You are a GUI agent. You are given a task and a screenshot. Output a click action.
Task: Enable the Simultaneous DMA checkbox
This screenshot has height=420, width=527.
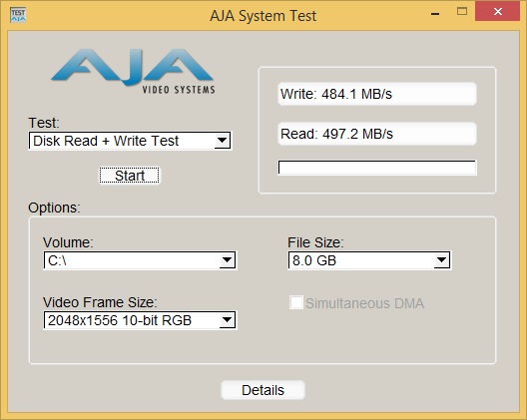coord(296,302)
